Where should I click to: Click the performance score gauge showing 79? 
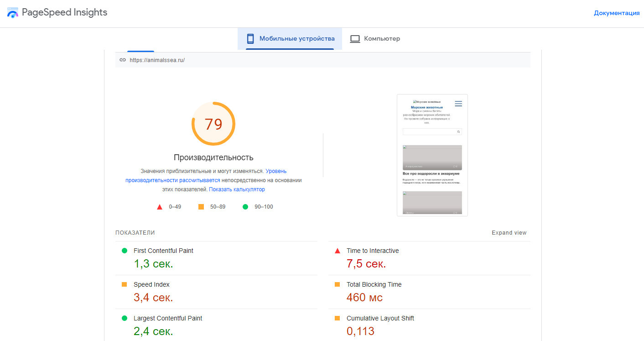(213, 124)
